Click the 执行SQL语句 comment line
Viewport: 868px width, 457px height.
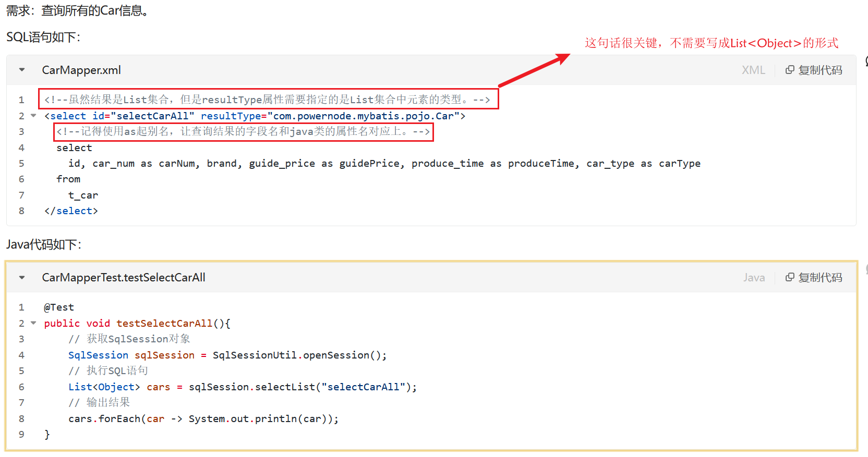pyautogui.click(x=108, y=370)
